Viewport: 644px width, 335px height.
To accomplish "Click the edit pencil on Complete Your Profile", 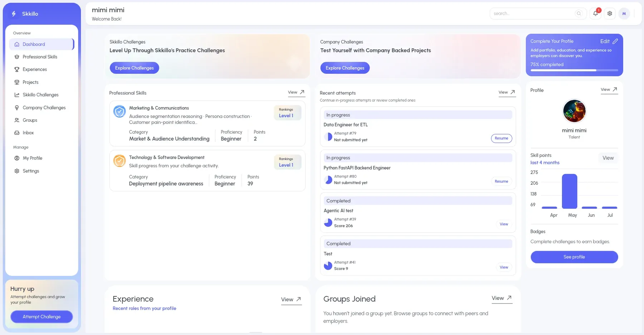I will pos(615,41).
